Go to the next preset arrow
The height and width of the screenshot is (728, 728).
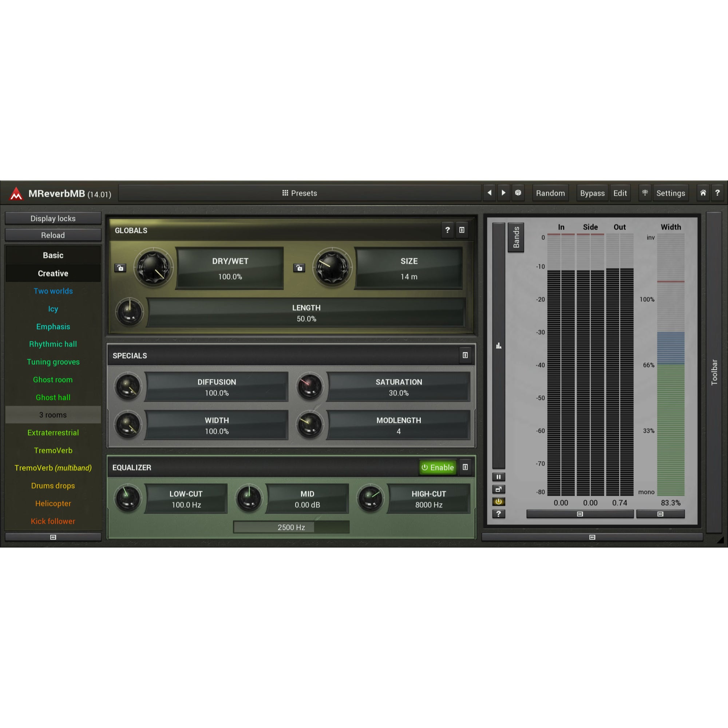tap(503, 193)
